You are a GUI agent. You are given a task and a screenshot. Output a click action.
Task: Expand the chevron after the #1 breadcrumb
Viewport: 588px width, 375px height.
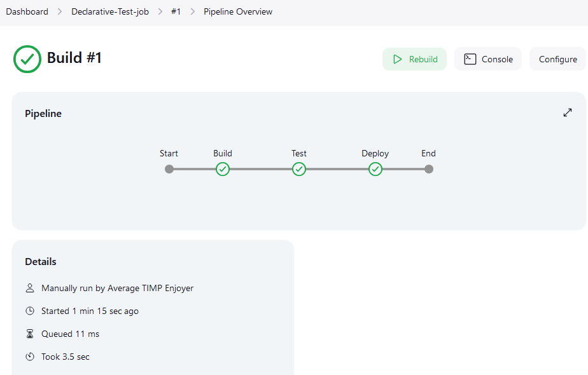(192, 11)
